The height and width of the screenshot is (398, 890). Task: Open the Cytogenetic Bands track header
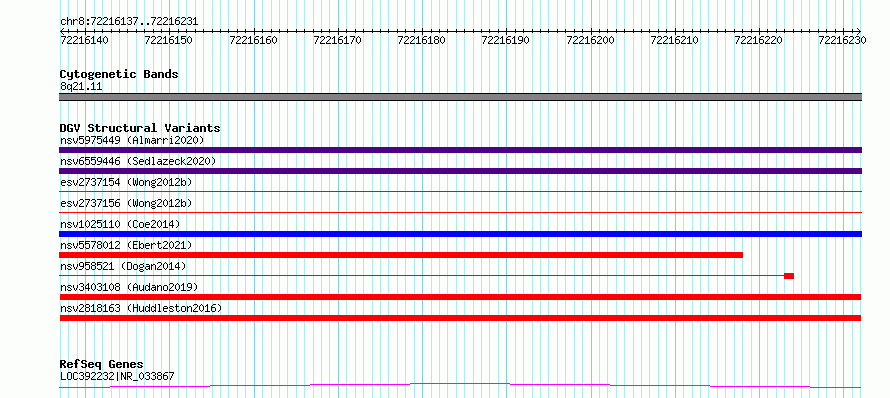(119, 74)
